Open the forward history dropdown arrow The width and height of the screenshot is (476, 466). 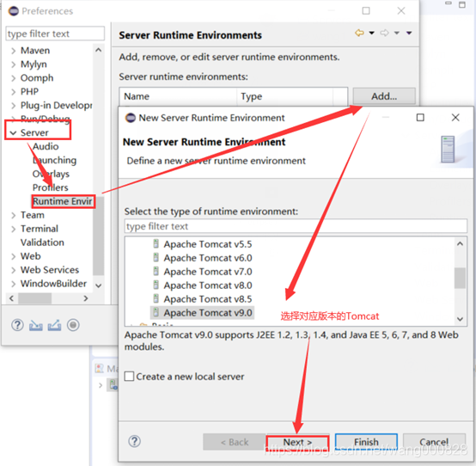coord(397,33)
